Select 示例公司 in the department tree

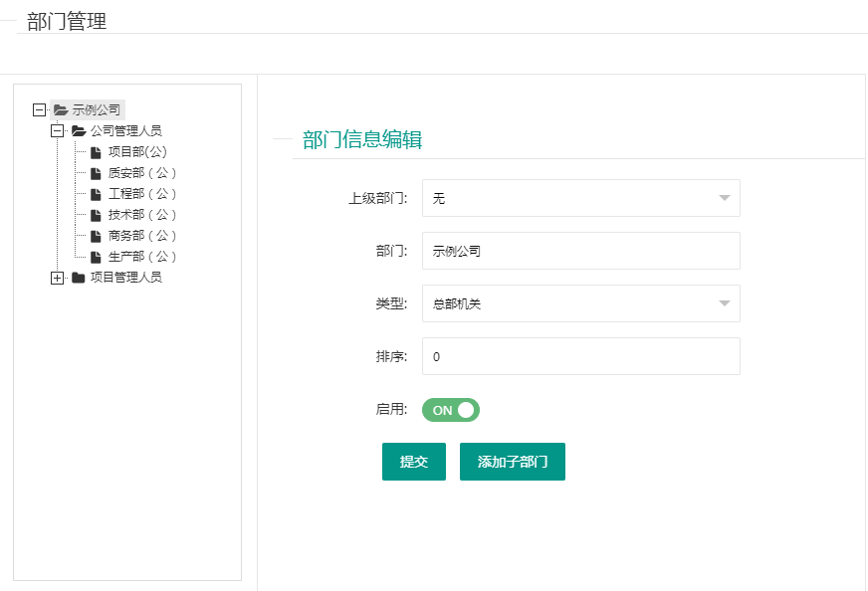pos(97,110)
